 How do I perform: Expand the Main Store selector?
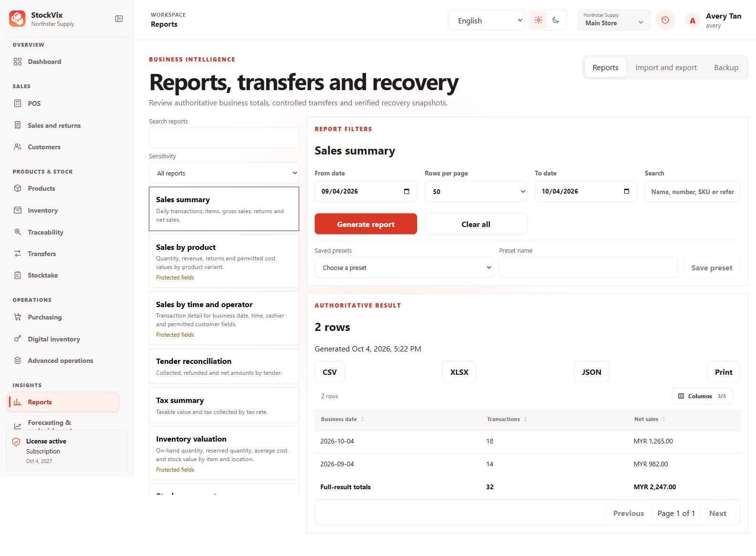614,20
